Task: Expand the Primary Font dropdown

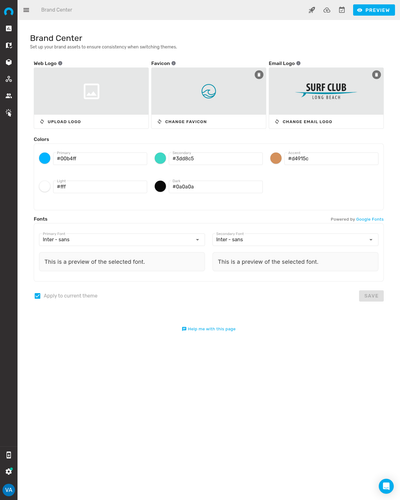Action: tap(122, 239)
